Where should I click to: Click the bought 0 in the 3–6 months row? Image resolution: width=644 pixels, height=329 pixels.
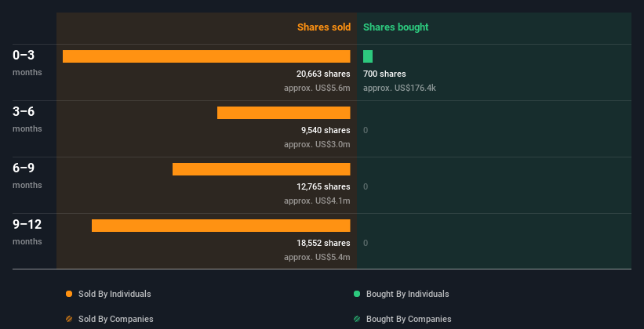click(366, 131)
